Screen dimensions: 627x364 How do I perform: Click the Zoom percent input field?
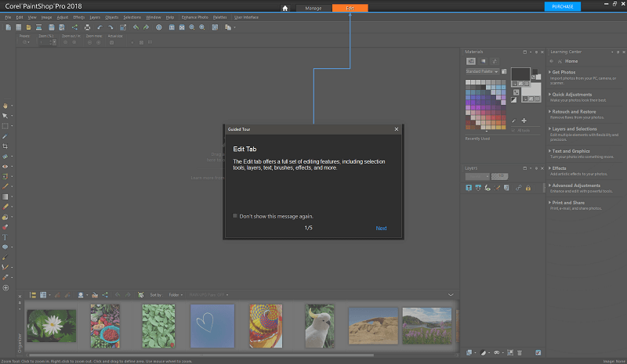pos(45,42)
